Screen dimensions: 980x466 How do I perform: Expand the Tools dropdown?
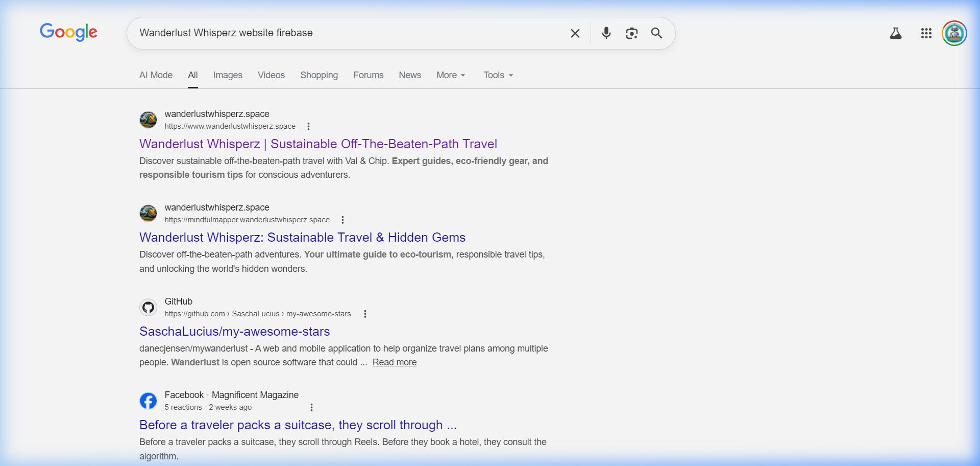coord(498,75)
